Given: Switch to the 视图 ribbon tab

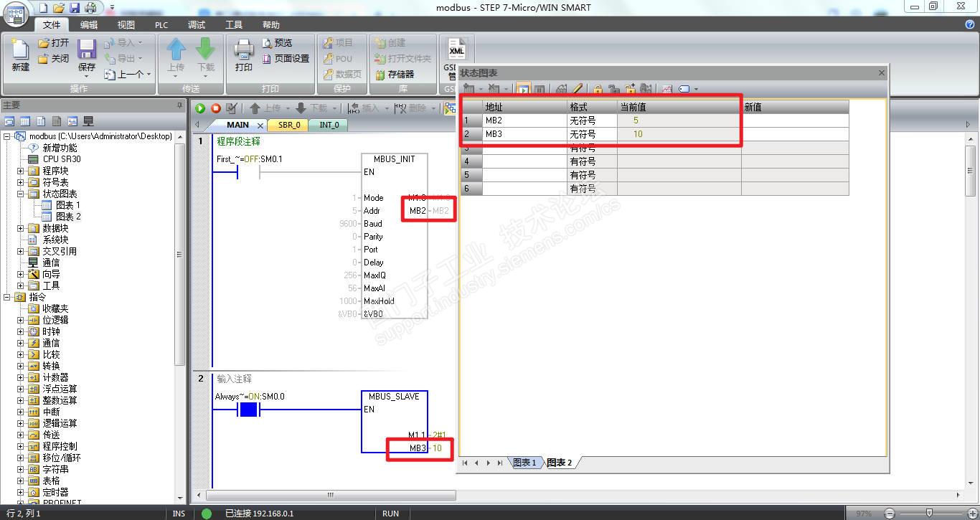Looking at the screenshot, I should pyautogui.click(x=126, y=24).
